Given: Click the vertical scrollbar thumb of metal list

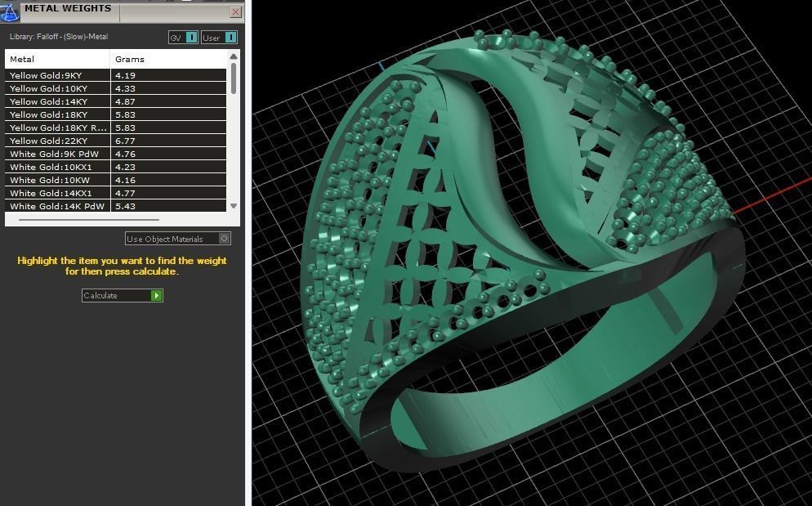Looking at the screenshot, I should pos(234,78).
